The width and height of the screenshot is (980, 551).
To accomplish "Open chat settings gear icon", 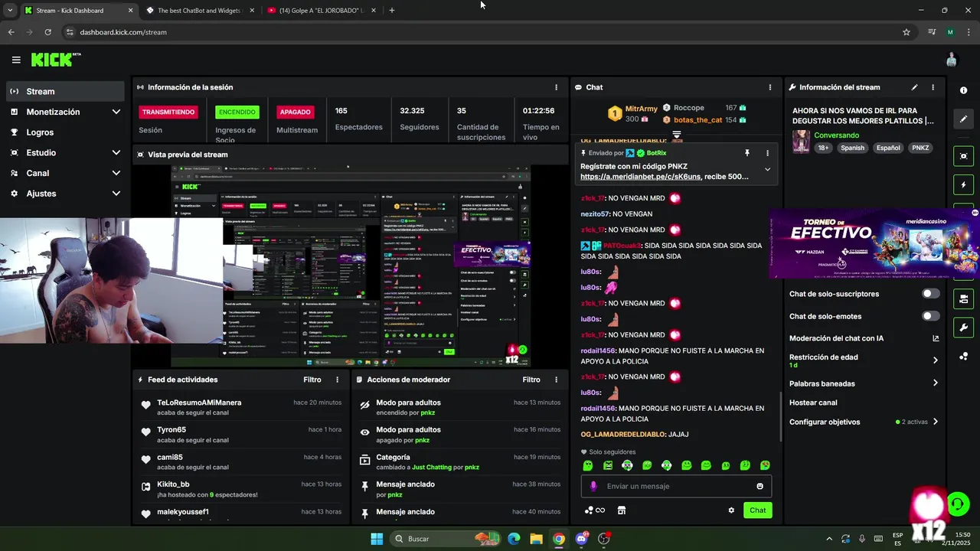I will point(731,510).
